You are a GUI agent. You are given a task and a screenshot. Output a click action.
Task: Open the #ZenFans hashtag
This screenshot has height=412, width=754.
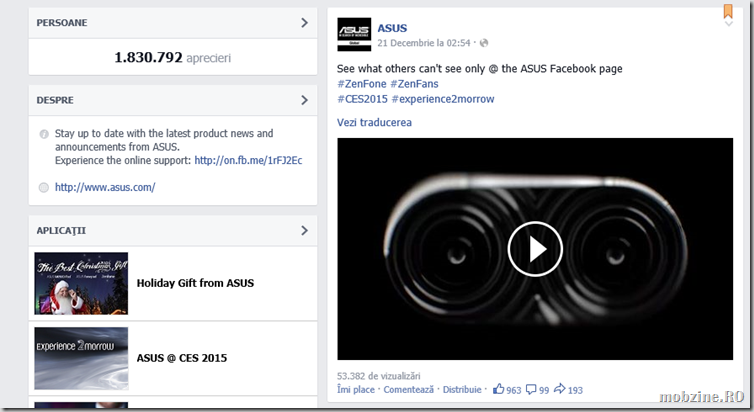(414, 84)
